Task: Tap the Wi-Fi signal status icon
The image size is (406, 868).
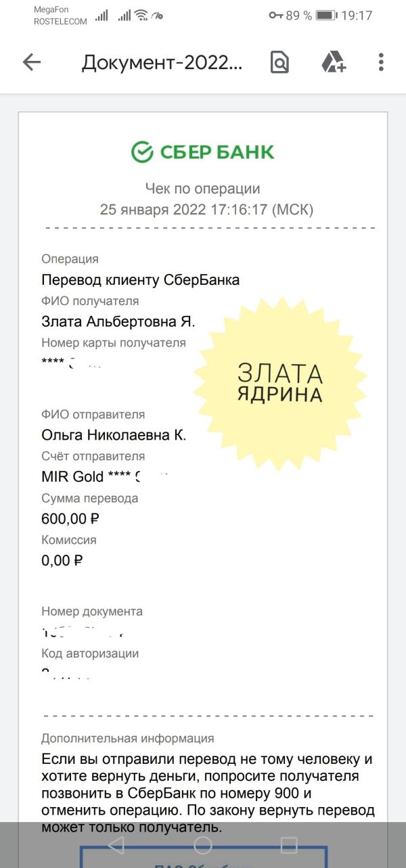Action: [x=141, y=15]
